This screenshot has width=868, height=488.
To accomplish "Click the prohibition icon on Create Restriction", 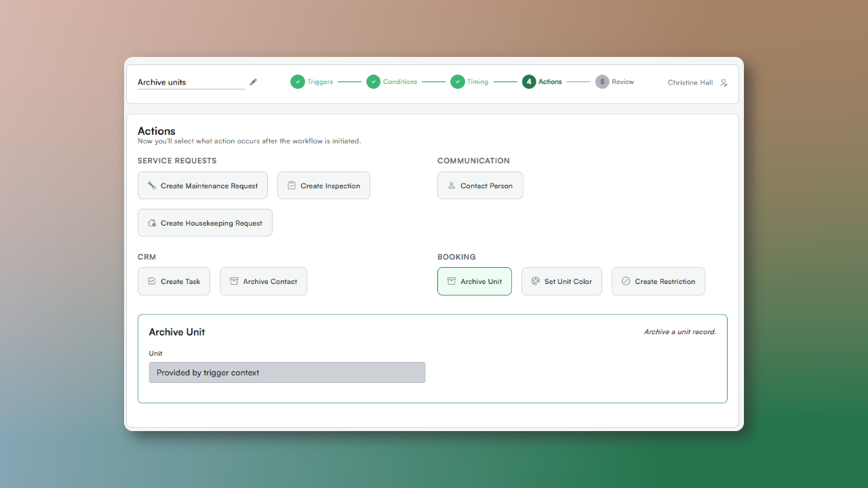I will click(626, 281).
